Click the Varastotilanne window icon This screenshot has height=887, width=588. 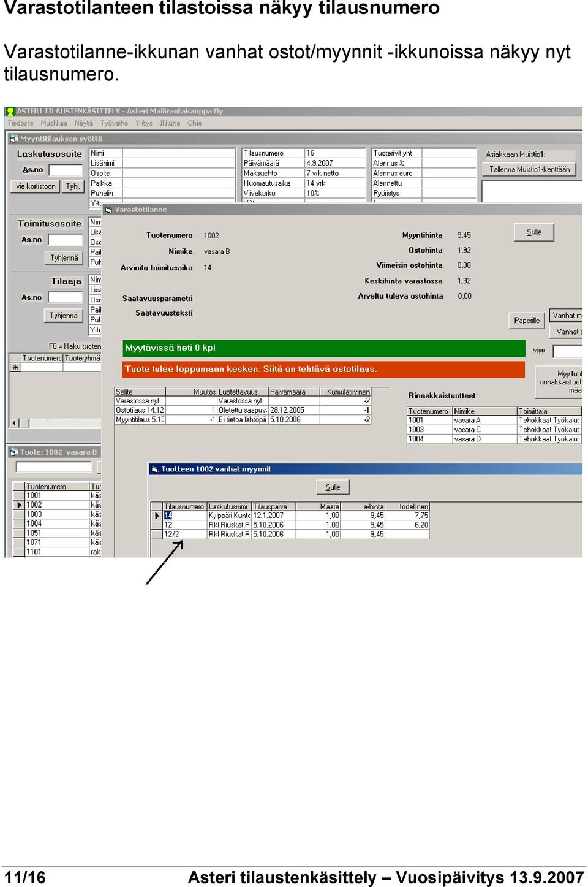pos(108,210)
